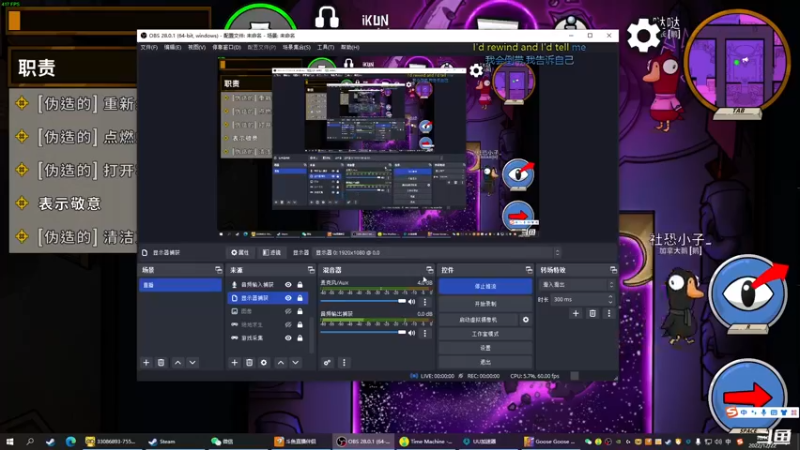
Task: Open the 淡入淡出 transition type dropdown
Action: (x=577, y=285)
